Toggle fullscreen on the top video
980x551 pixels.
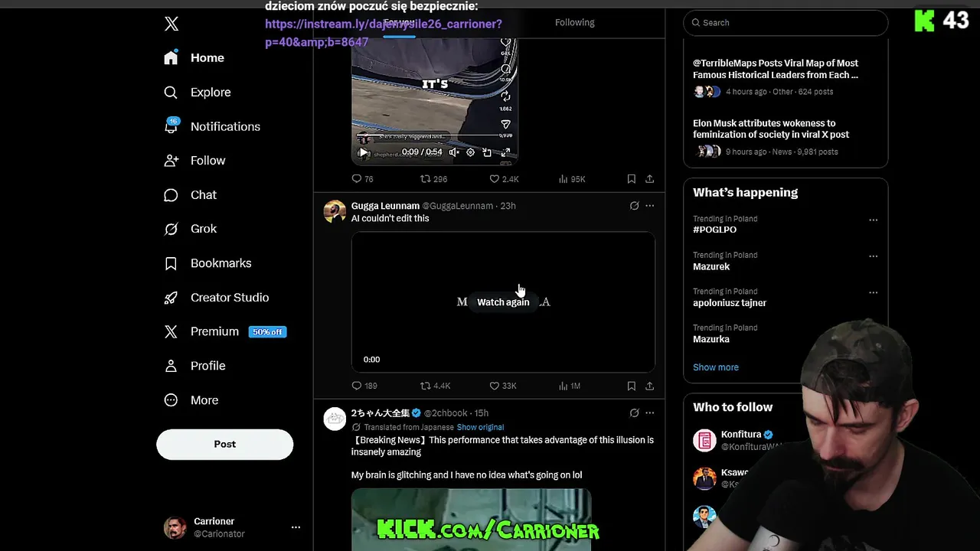pyautogui.click(x=505, y=152)
